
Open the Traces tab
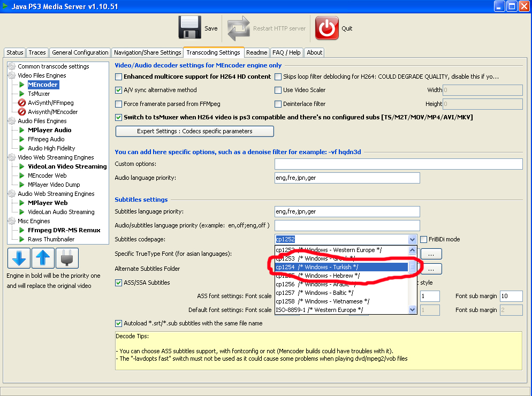pos(37,52)
